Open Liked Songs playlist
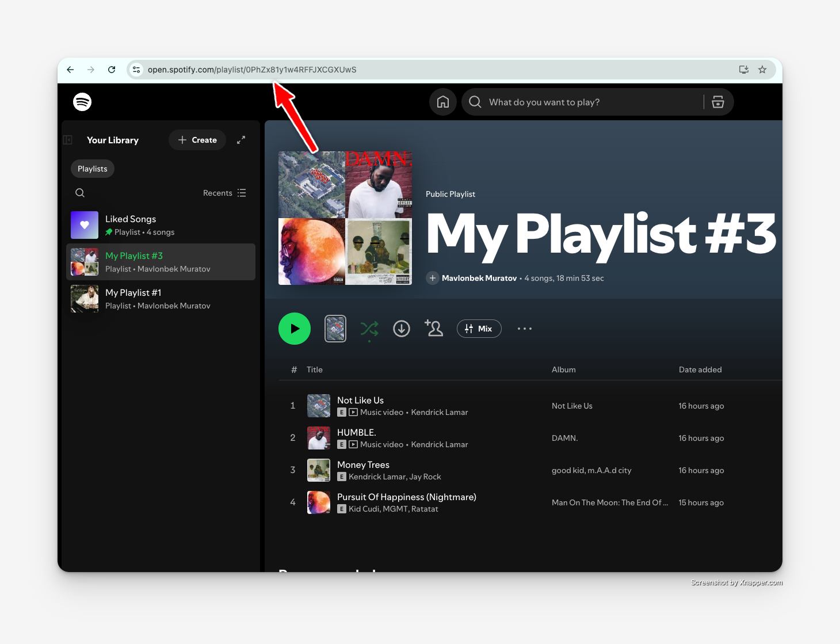The height and width of the screenshot is (644, 840). (161, 225)
